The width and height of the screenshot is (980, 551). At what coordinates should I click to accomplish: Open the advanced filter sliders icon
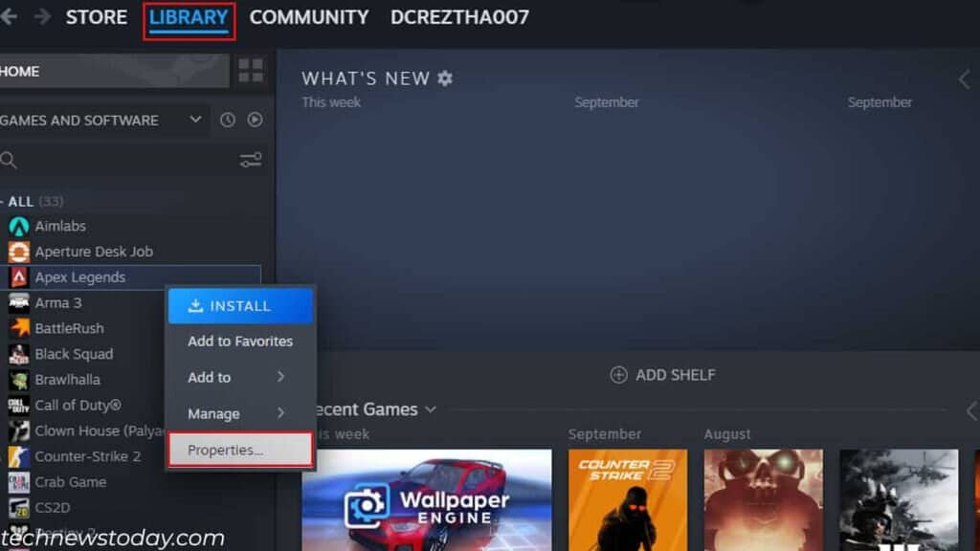pyautogui.click(x=251, y=160)
